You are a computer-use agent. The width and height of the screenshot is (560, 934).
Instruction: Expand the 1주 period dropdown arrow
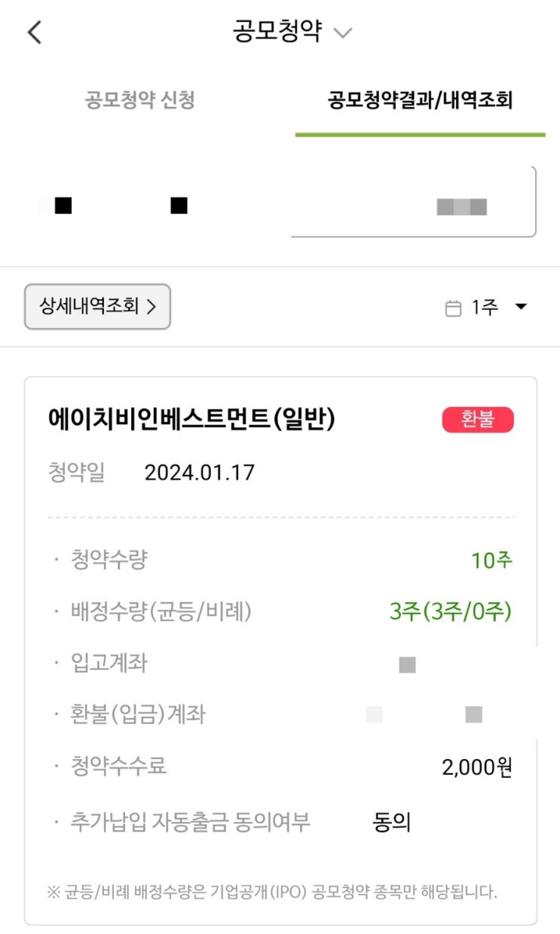(520, 308)
